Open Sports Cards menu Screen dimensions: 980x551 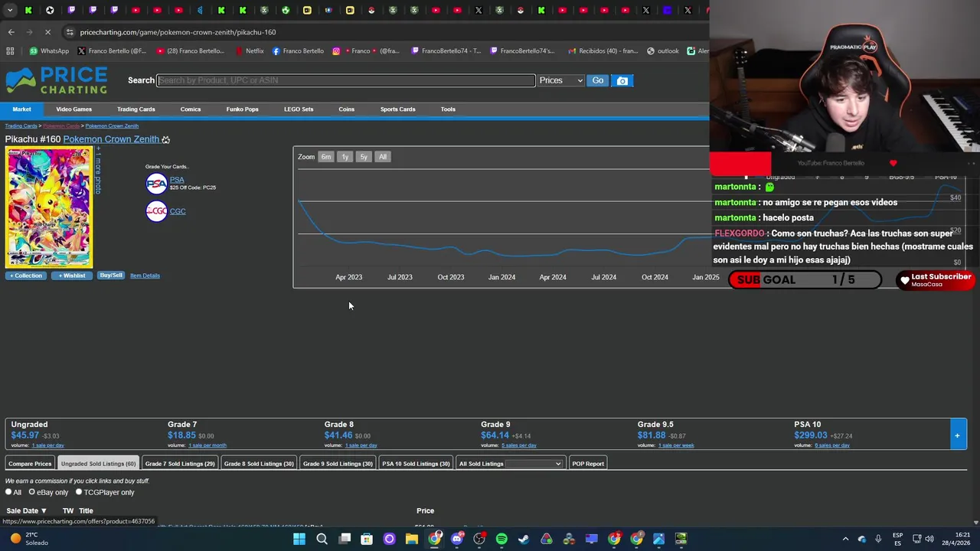tap(397, 109)
